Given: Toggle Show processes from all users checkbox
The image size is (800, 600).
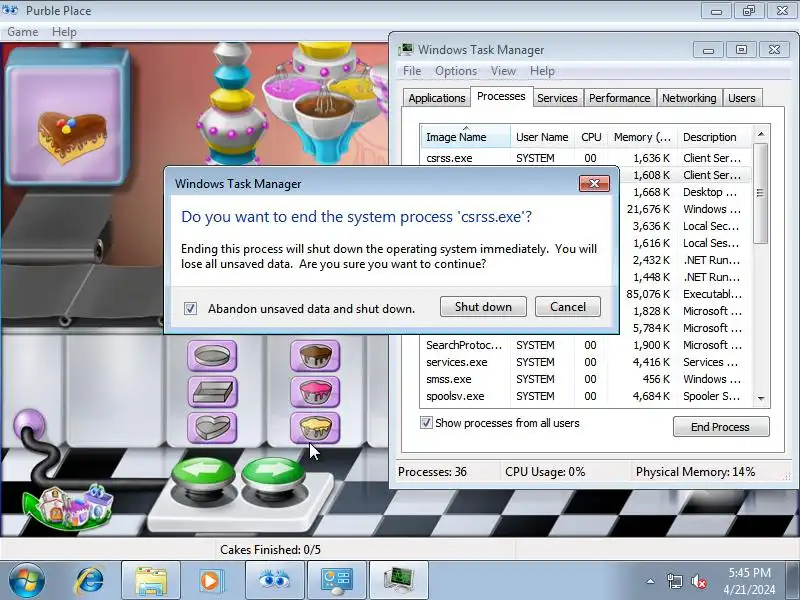Looking at the screenshot, I should [426, 423].
